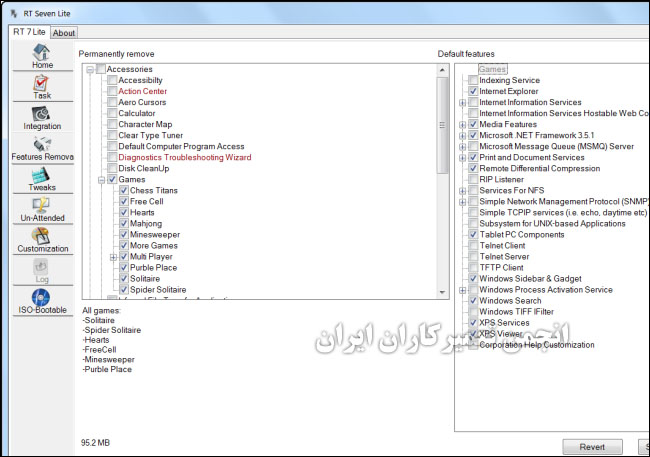
Task: Select Purble Place tree item
Action: [153, 267]
